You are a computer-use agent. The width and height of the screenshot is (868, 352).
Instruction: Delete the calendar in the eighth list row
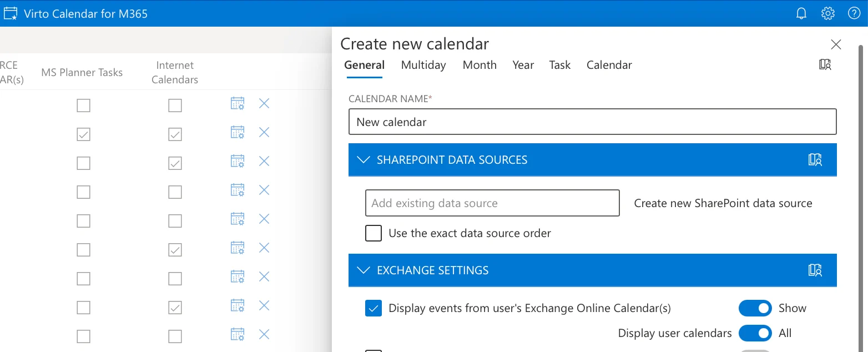tap(264, 305)
